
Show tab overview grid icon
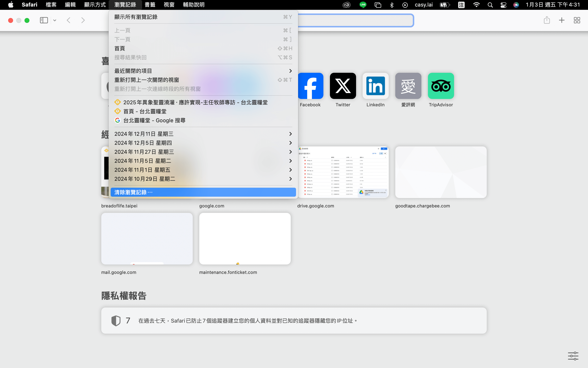577,20
